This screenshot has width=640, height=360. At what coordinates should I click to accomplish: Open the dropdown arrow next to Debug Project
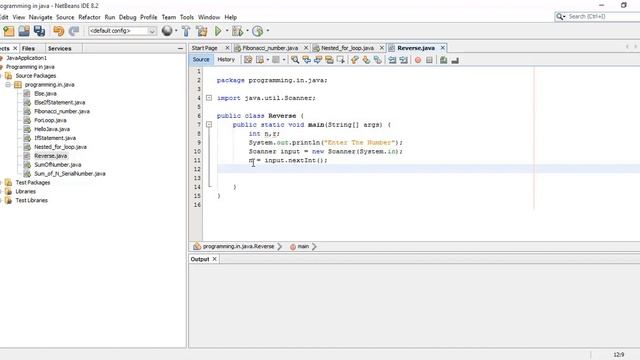click(x=247, y=31)
